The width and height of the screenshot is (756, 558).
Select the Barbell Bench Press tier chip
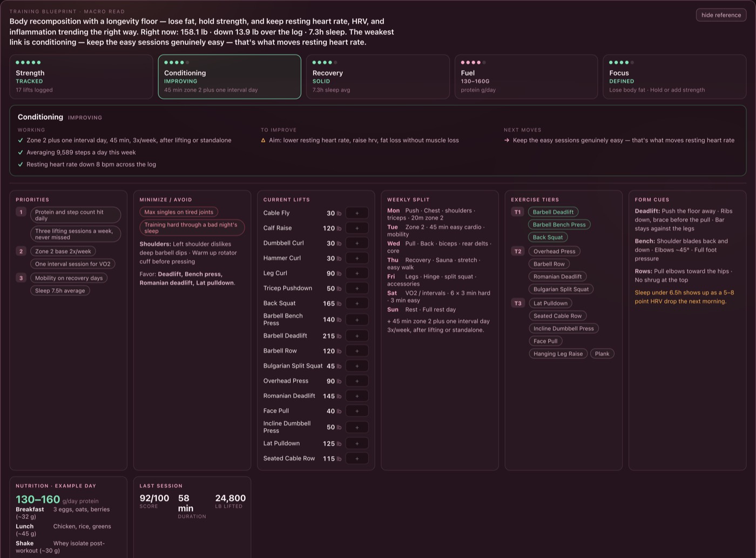pos(559,224)
